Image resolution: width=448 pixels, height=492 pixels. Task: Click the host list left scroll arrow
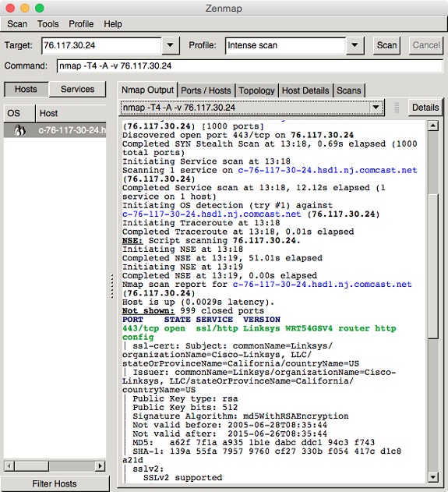click(x=9, y=465)
